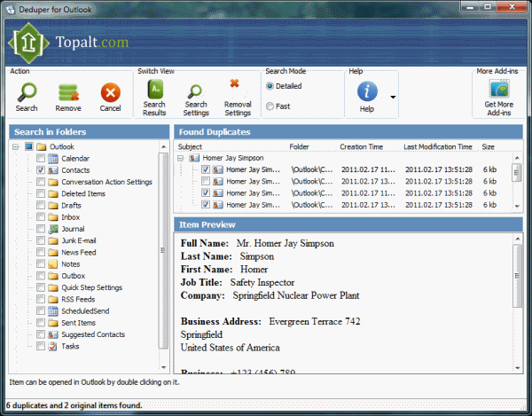
Task: Collapse the Homer Jay Simpson duplicate group
Action: pos(182,158)
